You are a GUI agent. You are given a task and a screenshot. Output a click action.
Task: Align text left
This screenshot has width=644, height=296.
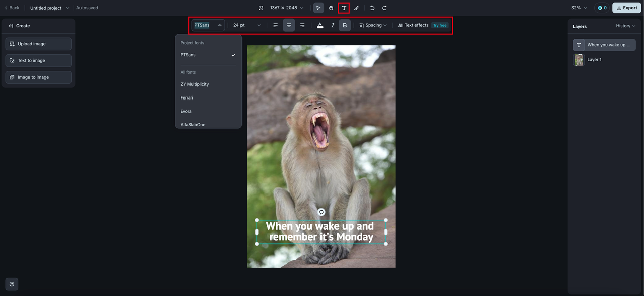pyautogui.click(x=276, y=25)
